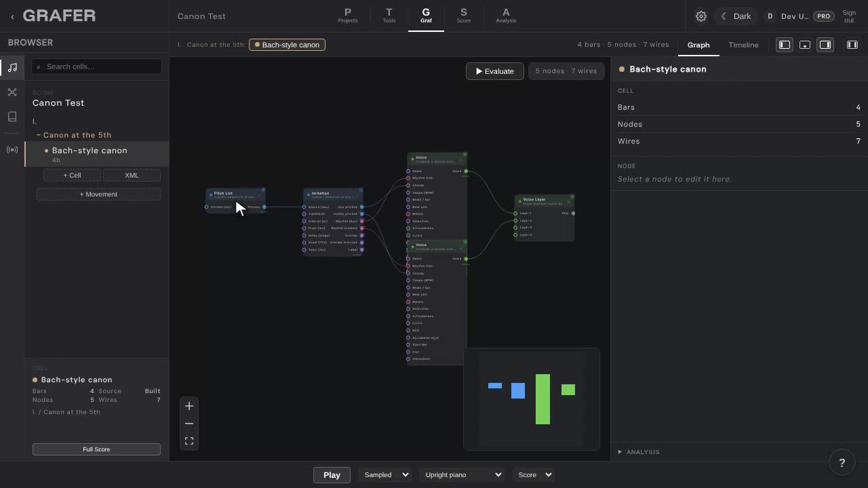Viewport: 868px width, 488px height.
Task: Toggle the right sidebar panel layout
Action: point(825,45)
